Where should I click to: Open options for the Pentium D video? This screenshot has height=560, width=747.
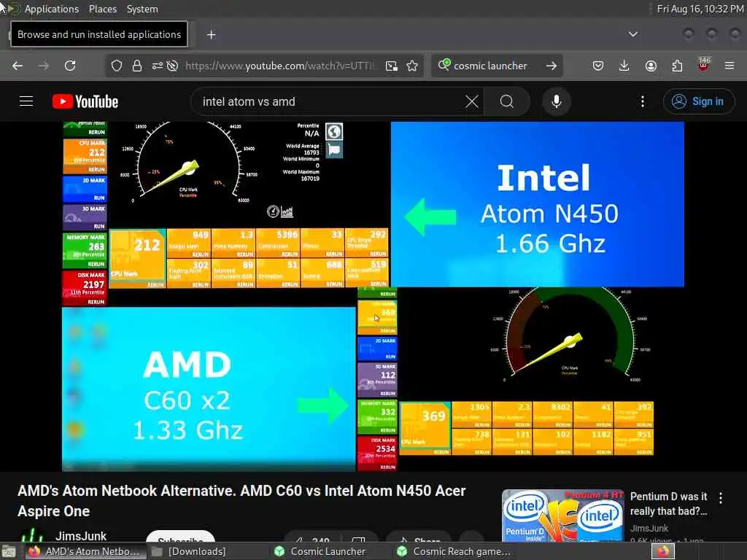(x=721, y=498)
